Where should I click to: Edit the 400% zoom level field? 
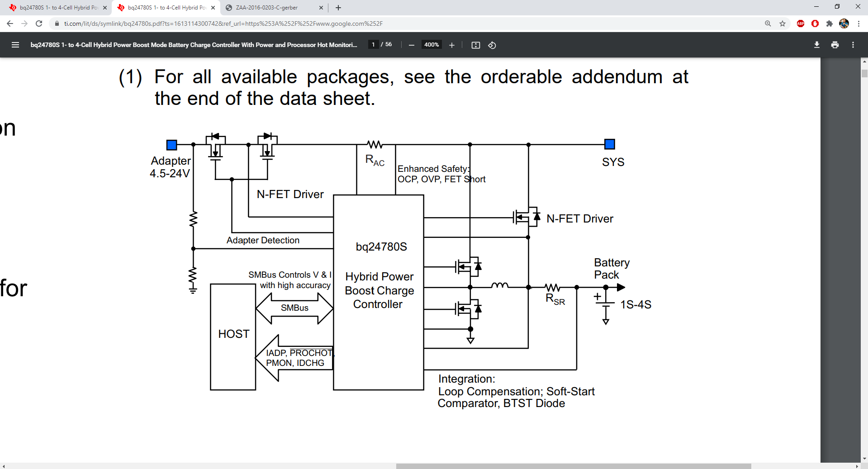432,44
